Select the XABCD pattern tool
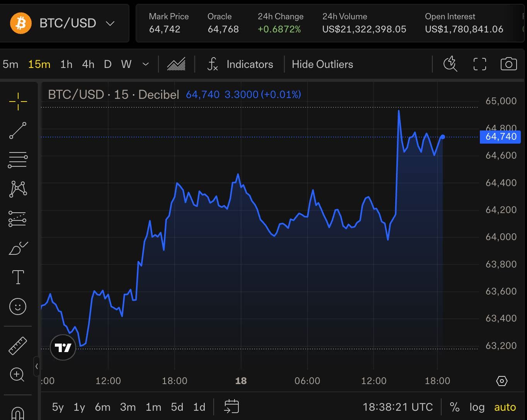 (x=18, y=189)
